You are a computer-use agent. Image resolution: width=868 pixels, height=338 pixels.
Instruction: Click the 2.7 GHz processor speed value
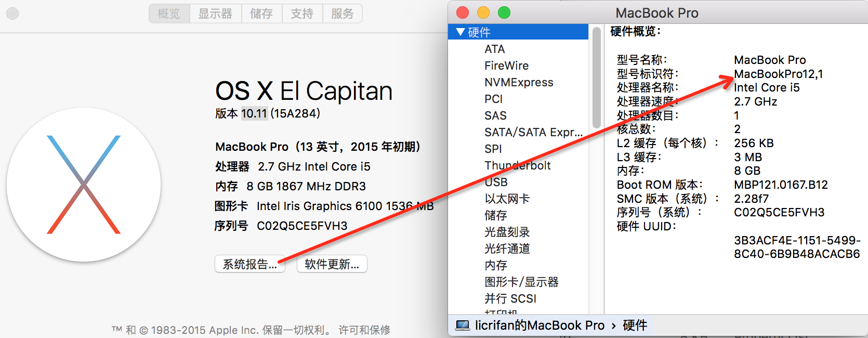755,101
